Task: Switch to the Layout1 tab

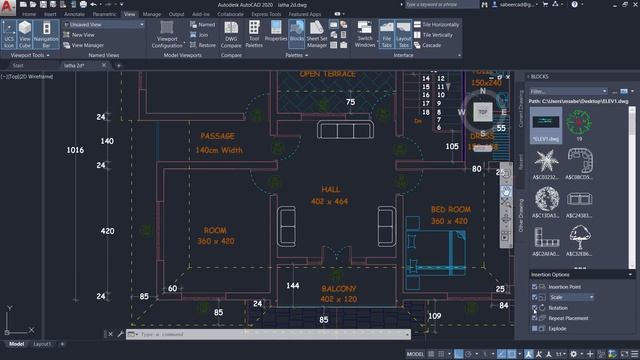Action: point(42,344)
